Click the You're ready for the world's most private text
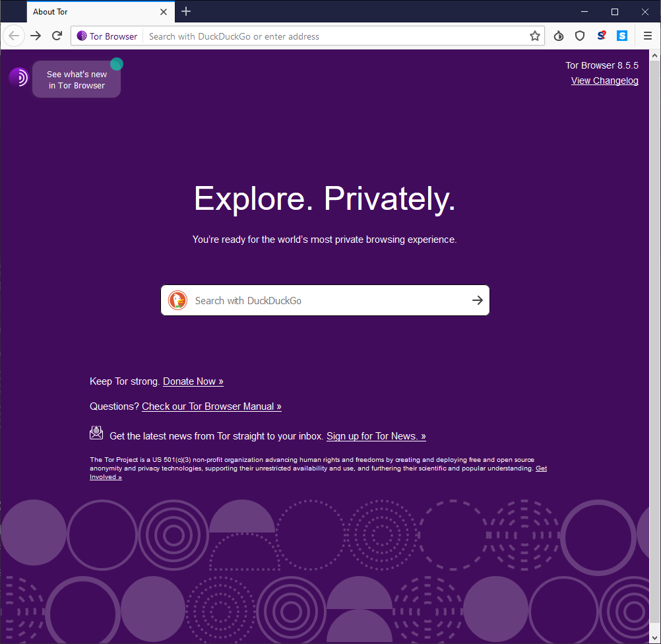This screenshot has width=661, height=644. pyautogui.click(x=325, y=240)
